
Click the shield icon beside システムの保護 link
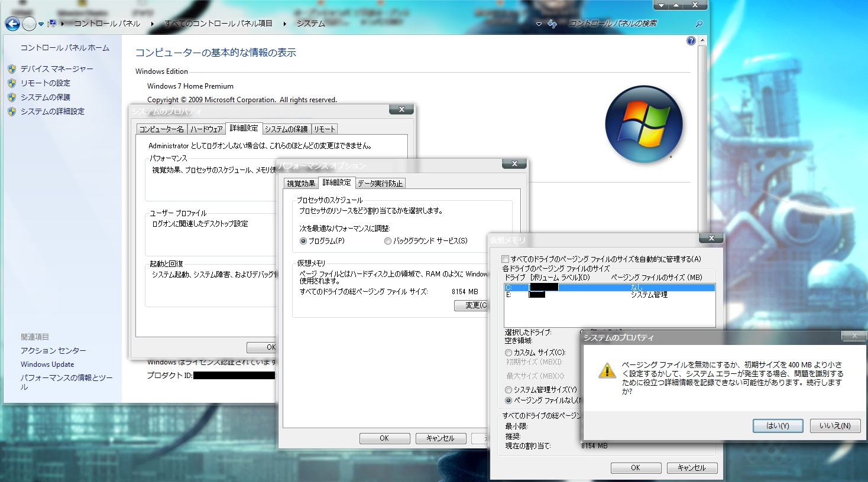coord(12,97)
